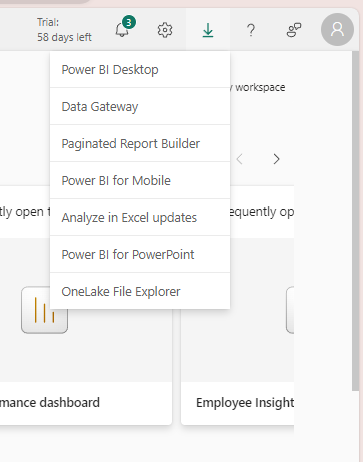The height and width of the screenshot is (462, 363).
Task: Open the settings gear menu
Action: click(x=165, y=30)
